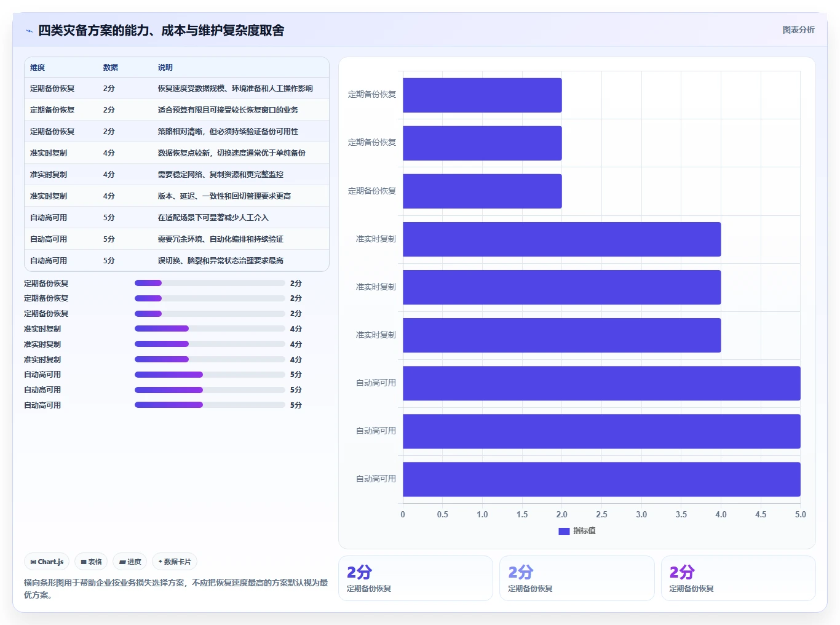Select the cell 版本、延迟、一致性和回切管理要求更高
Image resolution: width=840 pixels, height=625 pixels.
(x=224, y=196)
